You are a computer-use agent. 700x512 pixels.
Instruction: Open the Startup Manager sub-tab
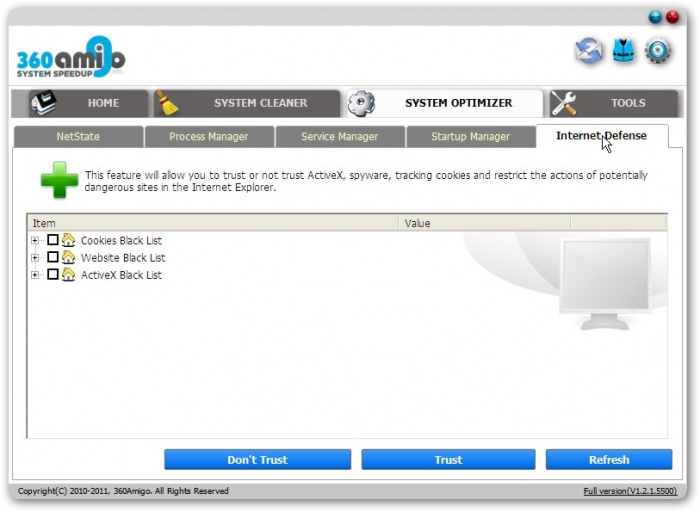[x=471, y=137]
